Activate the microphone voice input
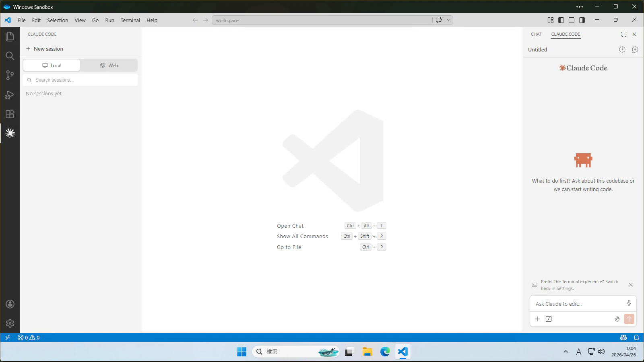This screenshot has width=644, height=362. point(629,303)
